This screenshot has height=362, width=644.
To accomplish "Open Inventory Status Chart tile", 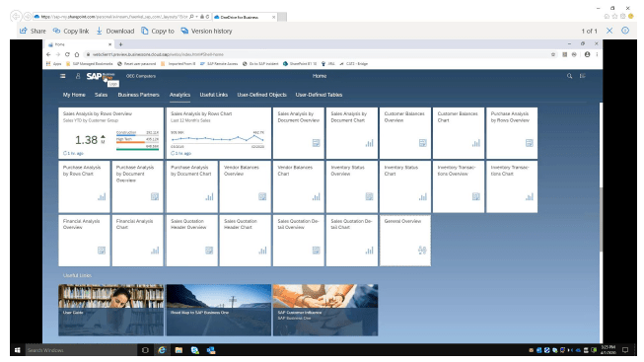I will click(x=405, y=187).
